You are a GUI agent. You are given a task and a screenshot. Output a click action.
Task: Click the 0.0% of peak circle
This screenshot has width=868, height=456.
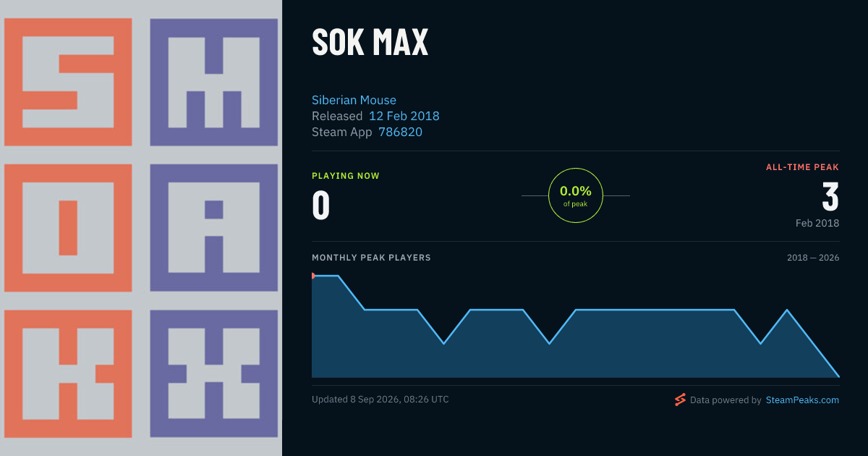click(x=576, y=195)
